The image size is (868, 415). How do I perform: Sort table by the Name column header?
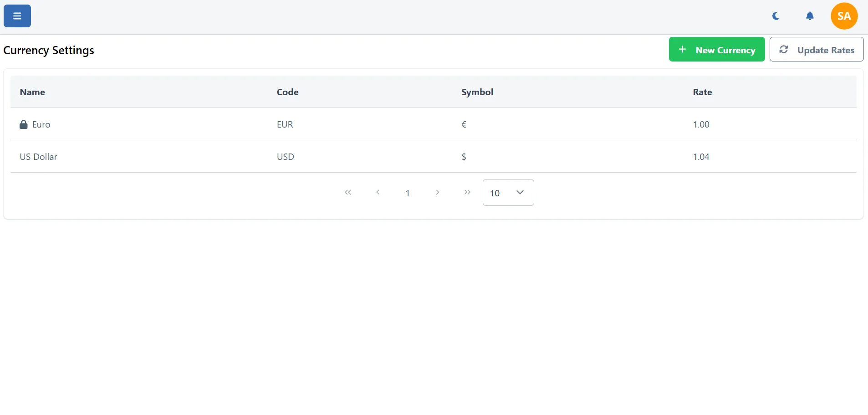(x=32, y=92)
